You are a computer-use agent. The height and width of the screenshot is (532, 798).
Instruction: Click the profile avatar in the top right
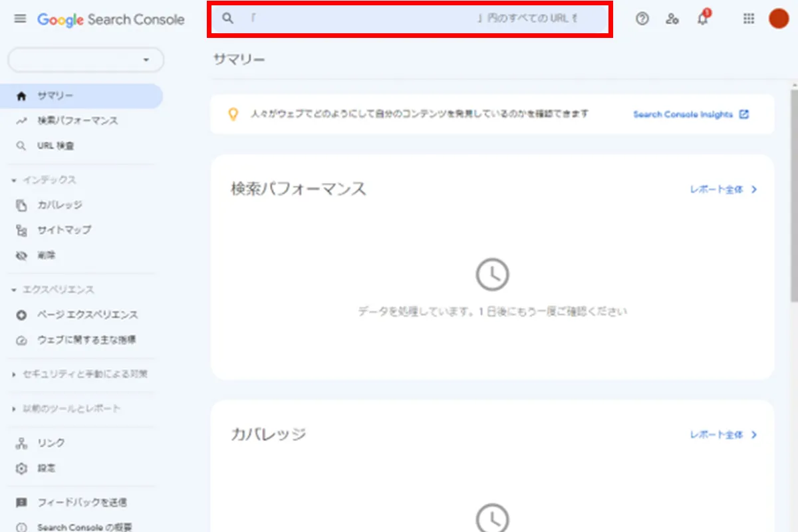point(778,19)
